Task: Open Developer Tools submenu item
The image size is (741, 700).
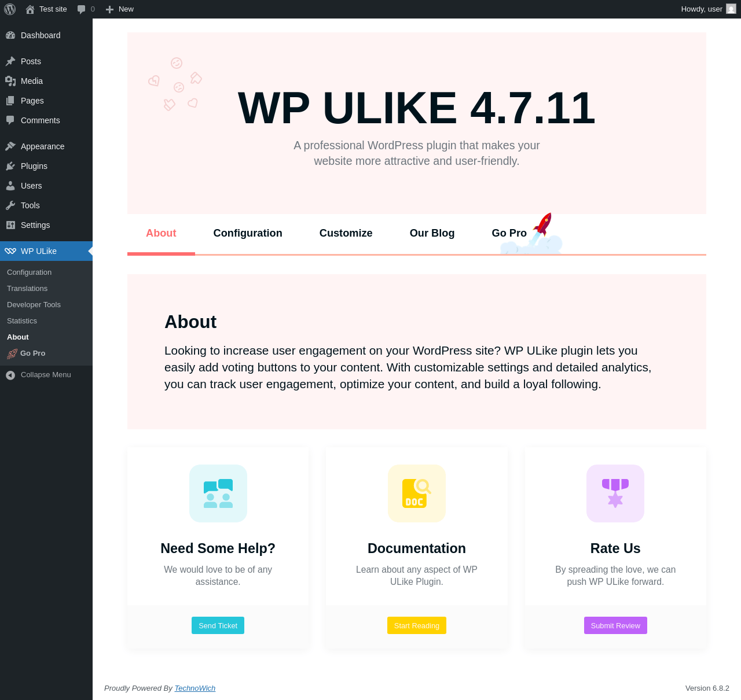Action: click(46, 305)
